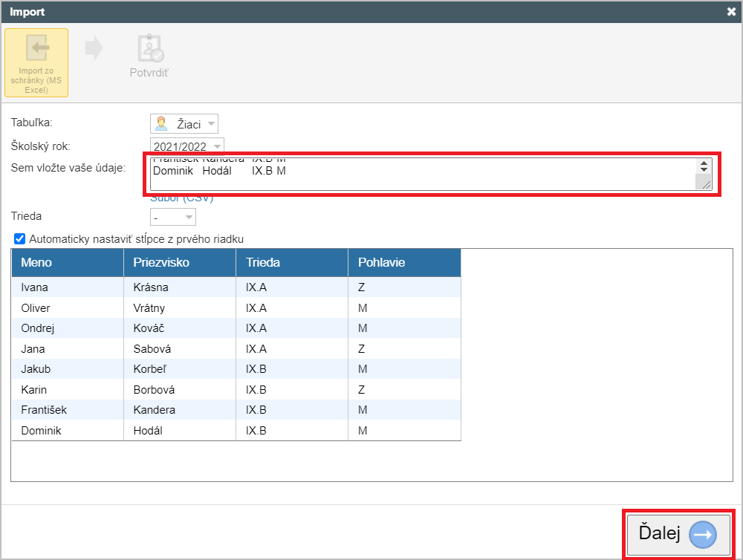743x560 pixels.
Task: Click the Priezvisko column header
Action: [179, 263]
